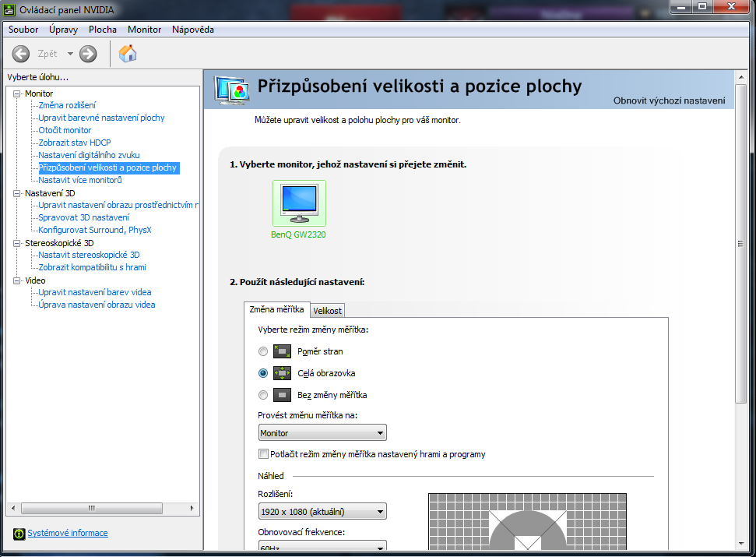The image size is (756, 557).
Task: Open Konfigurovat Surround, PhysX
Action: pos(95,230)
